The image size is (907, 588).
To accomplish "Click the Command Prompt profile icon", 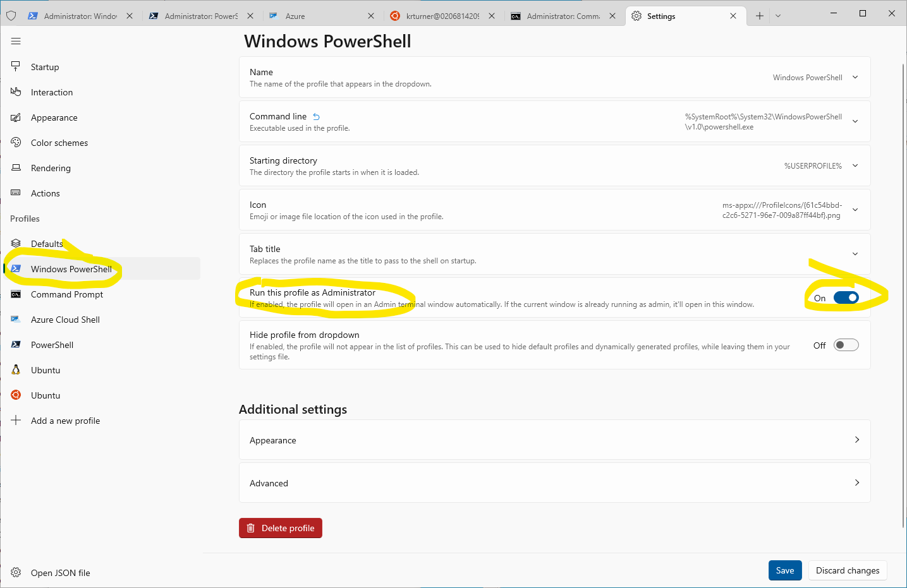I will pos(16,294).
